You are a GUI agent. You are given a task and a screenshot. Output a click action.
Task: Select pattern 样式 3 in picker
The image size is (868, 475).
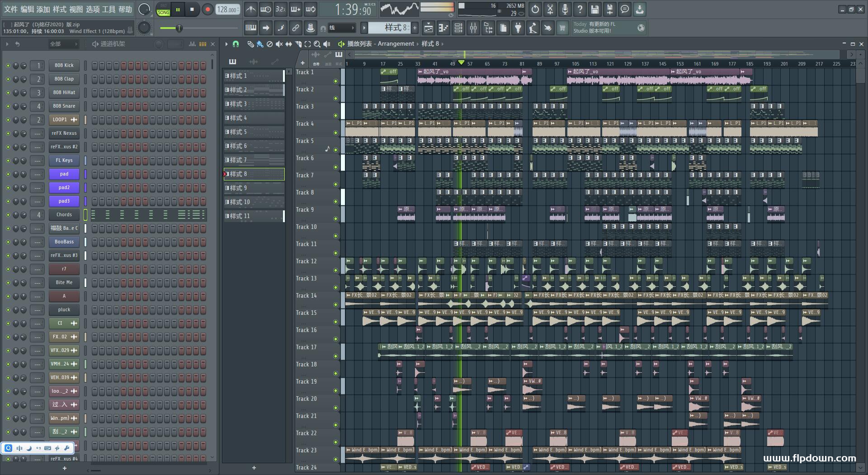tap(254, 104)
